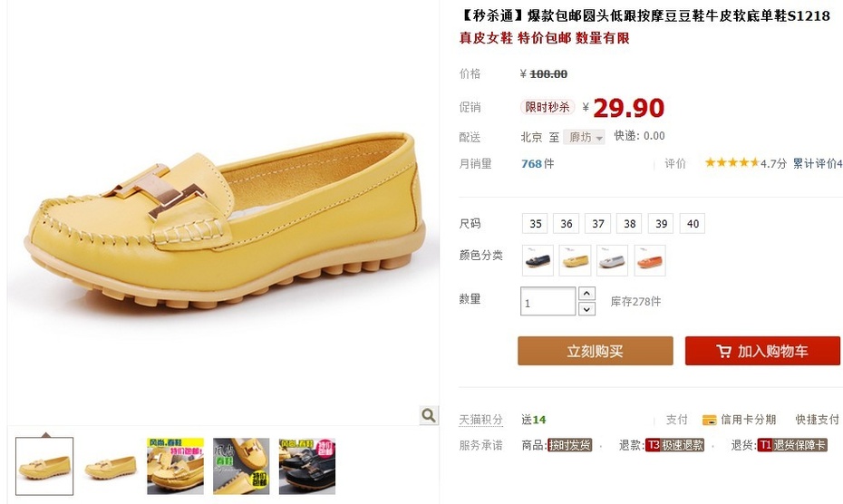Click the shopping cart icon in 加入购物车
843x504 pixels.
click(x=723, y=351)
